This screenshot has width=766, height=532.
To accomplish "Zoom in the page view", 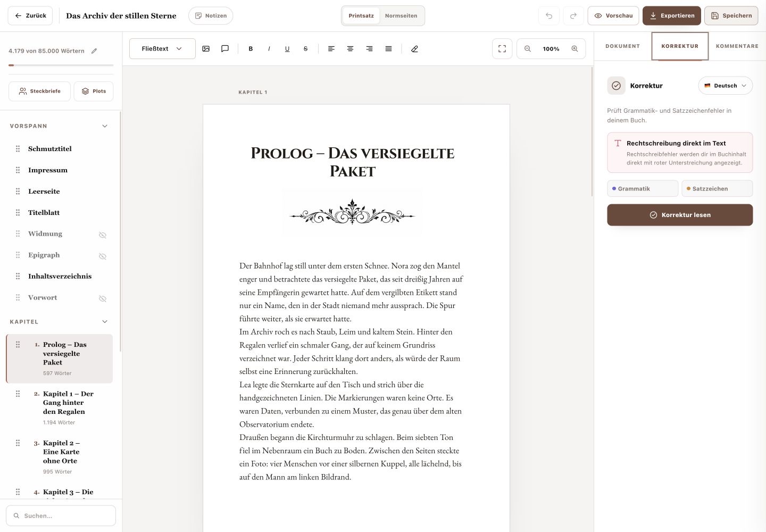I will point(574,48).
